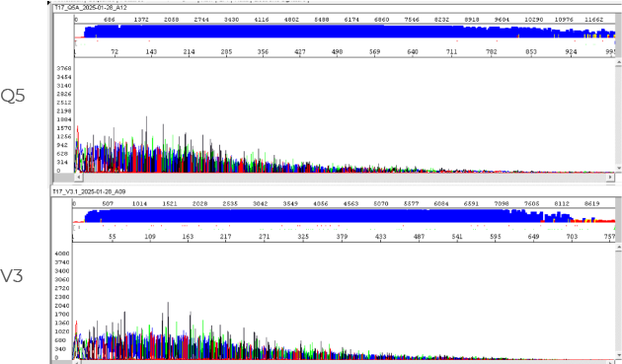Click up scroll arrow of T17_Q5A trace

[618, 63]
